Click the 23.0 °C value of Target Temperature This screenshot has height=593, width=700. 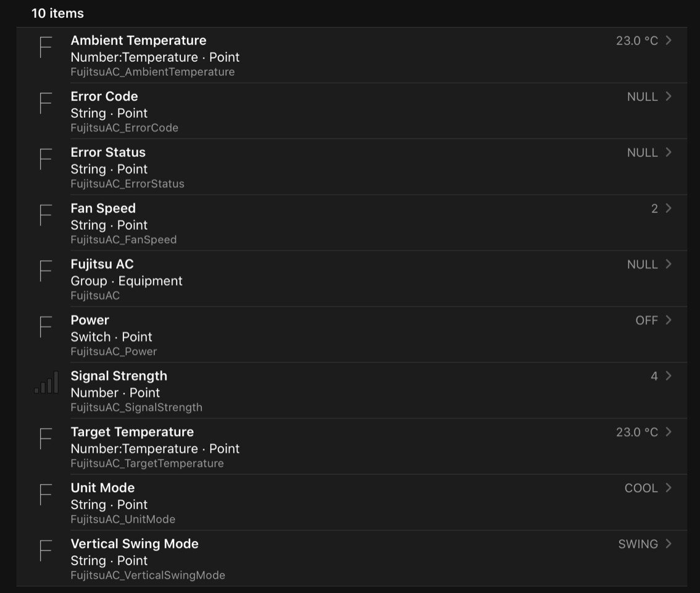tap(637, 432)
